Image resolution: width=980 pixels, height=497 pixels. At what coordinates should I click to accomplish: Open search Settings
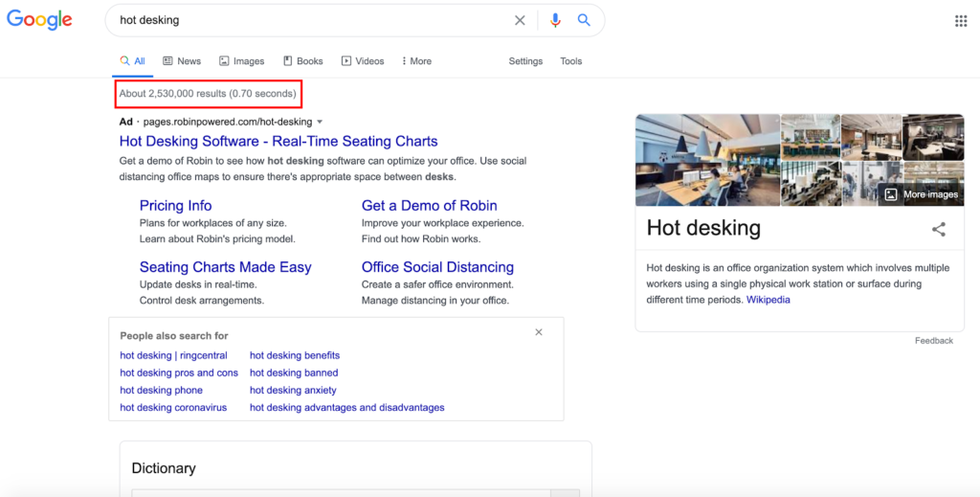[x=525, y=61]
